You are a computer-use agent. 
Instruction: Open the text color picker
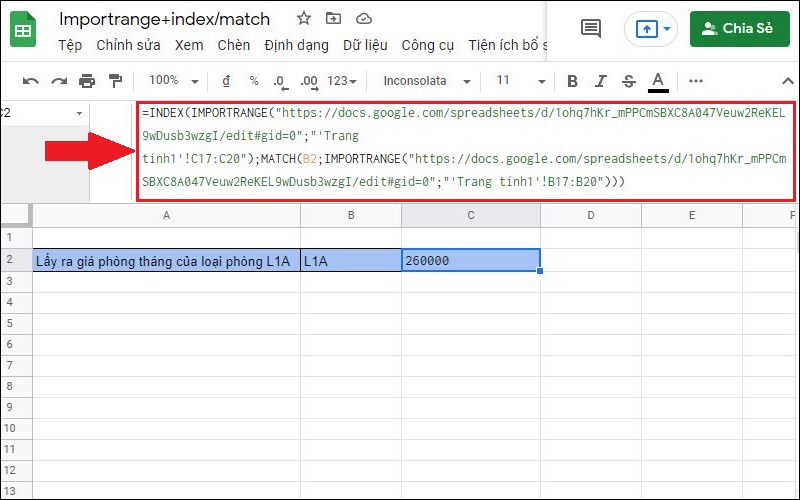click(658, 82)
